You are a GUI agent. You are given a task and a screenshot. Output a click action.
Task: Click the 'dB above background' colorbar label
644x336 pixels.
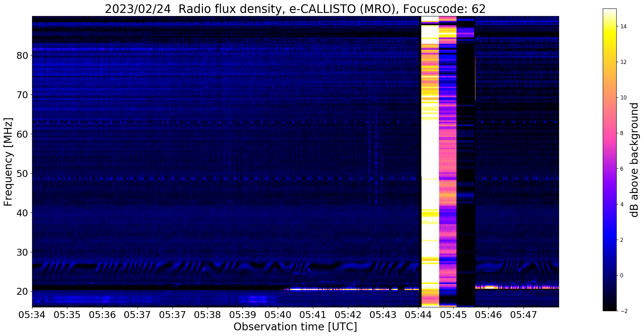[634, 160]
